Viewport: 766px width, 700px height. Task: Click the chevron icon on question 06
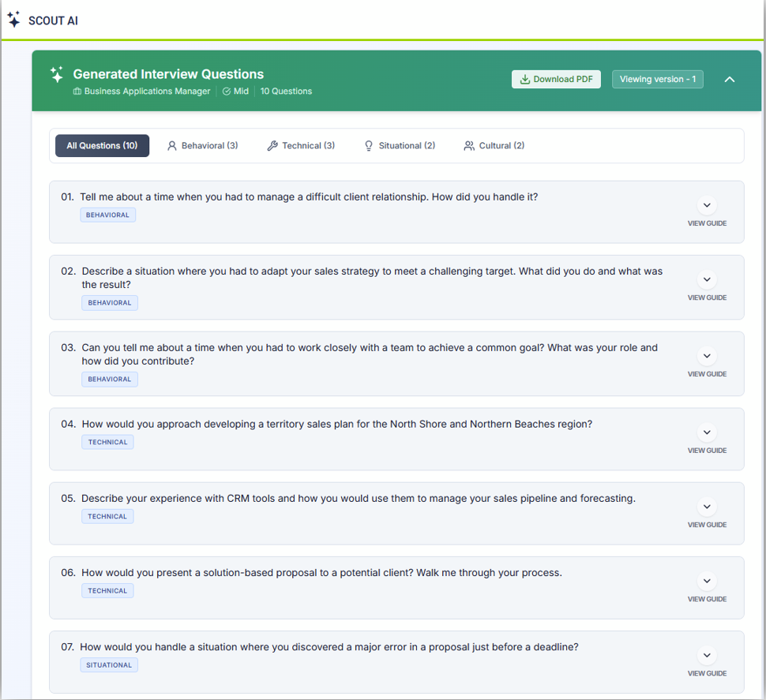[707, 582]
